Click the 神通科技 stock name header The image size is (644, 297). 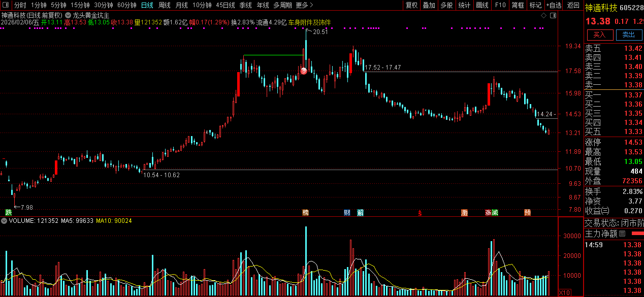(601, 7)
